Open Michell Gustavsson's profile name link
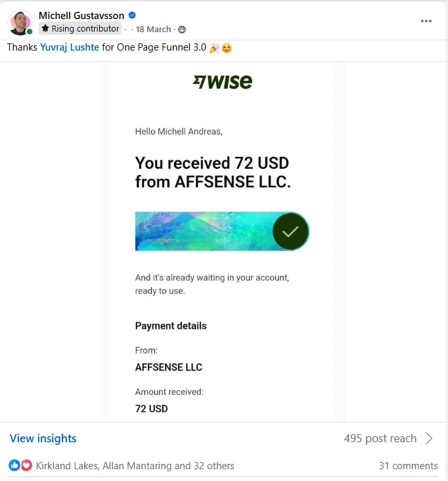 (x=81, y=15)
